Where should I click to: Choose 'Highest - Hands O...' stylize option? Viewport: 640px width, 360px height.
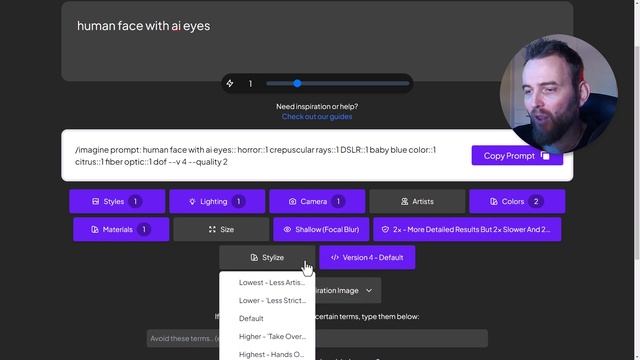coord(267,354)
